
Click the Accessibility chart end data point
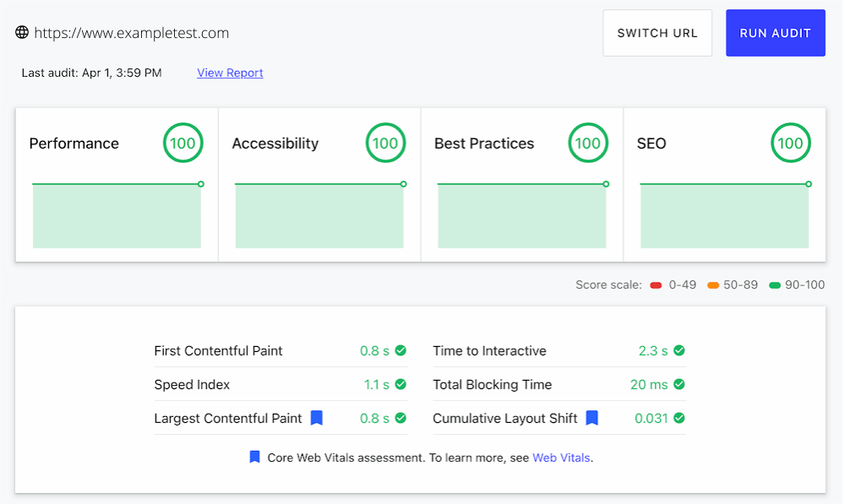[x=404, y=184]
